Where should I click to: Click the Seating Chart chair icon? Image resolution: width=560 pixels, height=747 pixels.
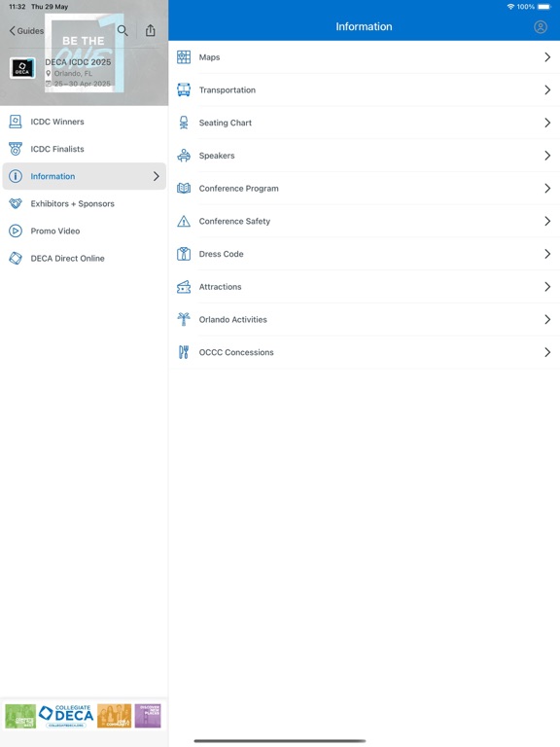point(184,123)
